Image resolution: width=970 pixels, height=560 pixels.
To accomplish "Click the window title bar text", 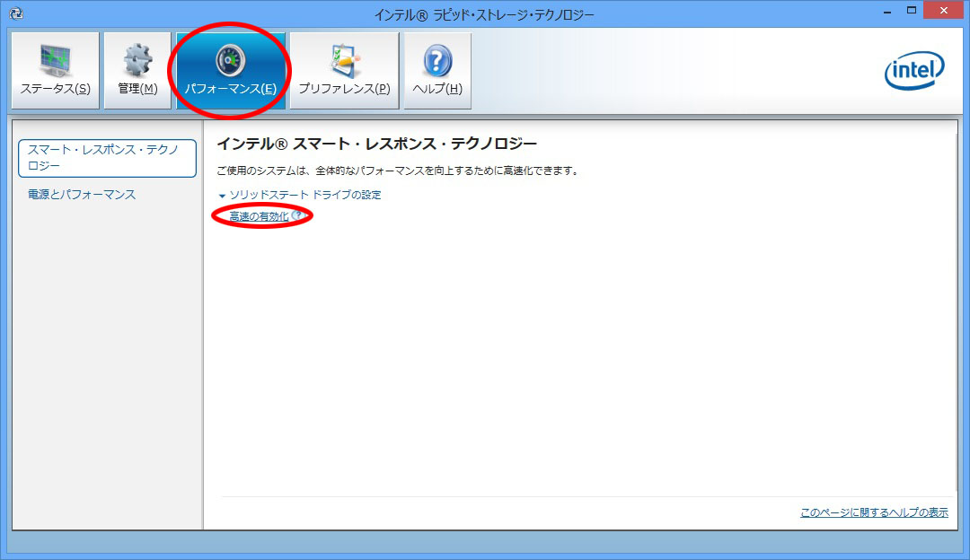I will 484,14.
